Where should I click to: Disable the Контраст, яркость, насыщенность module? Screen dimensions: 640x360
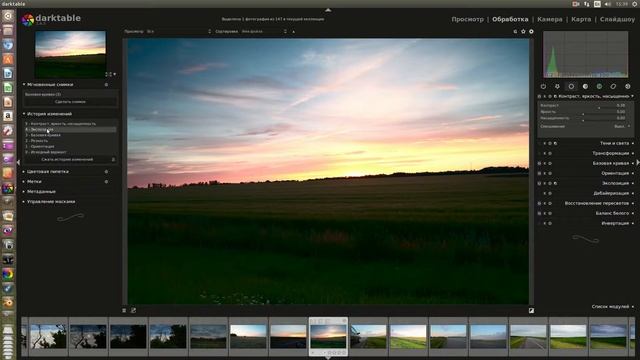tap(540, 96)
